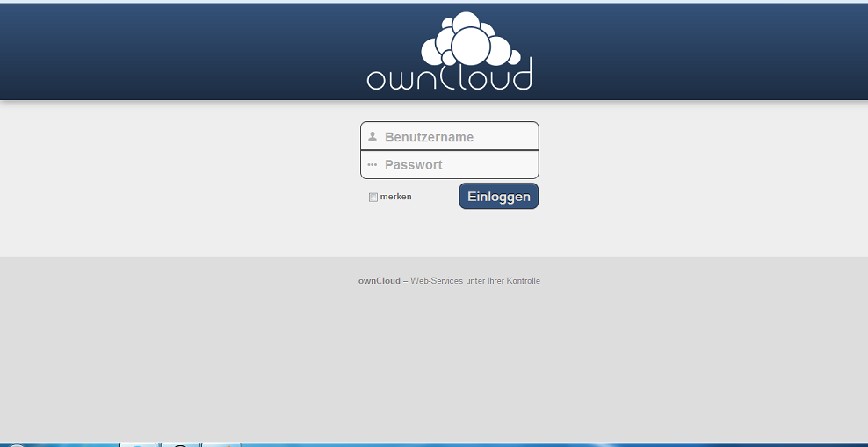Click "Web-Services unter Ihrer Kontrolle" text

(475, 280)
